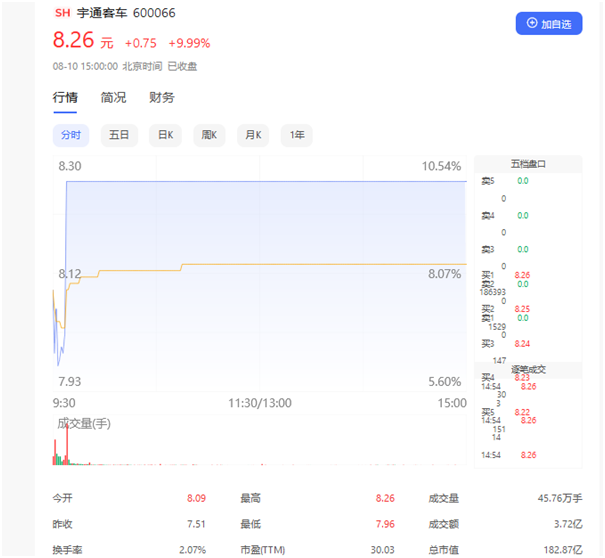Open the 财务 tab
The image size is (605, 558).
click(162, 98)
